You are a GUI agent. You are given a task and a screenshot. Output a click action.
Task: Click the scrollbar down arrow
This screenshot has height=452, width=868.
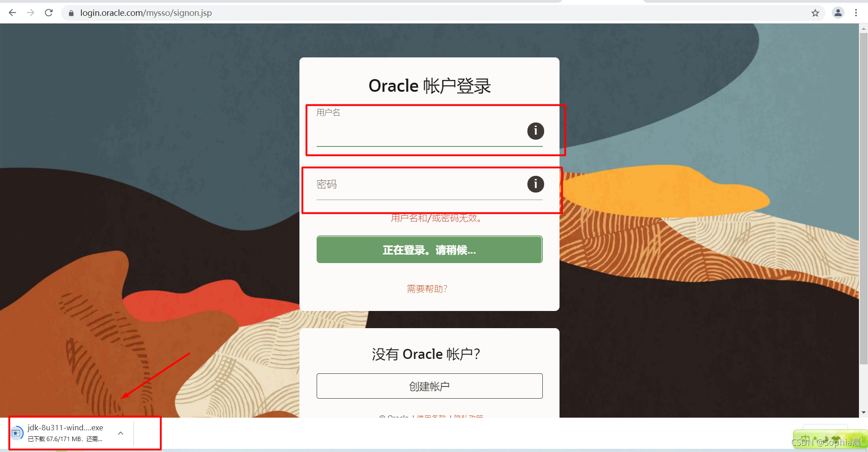[863, 413]
